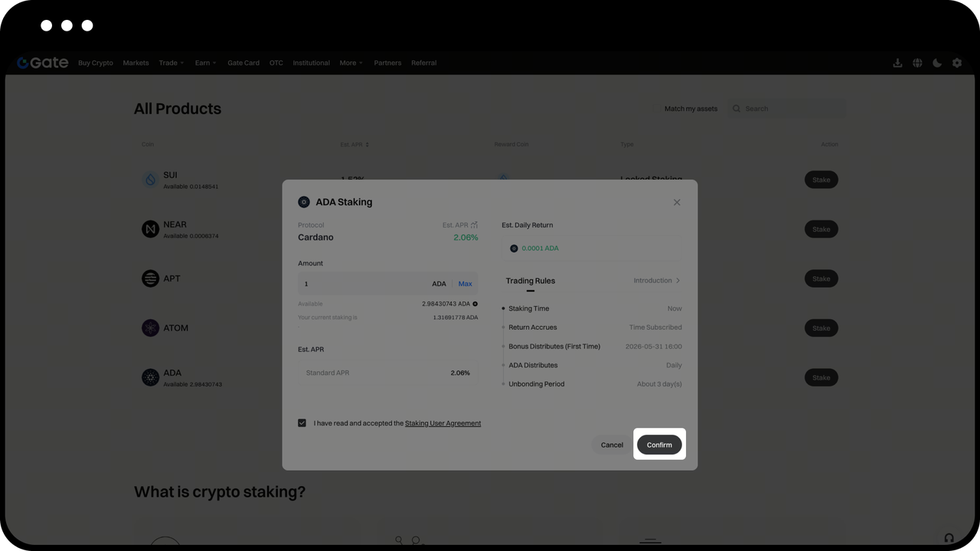Open the Earn dropdown menu
Screen dimensions: 980x551
[x=205, y=63]
